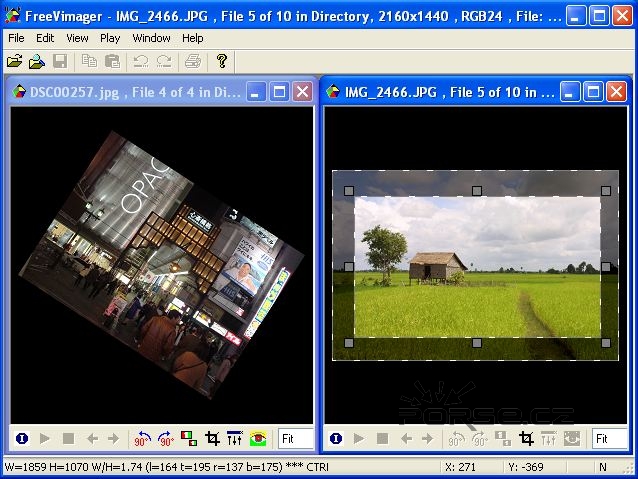638x479 pixels.
Task: Toggle the active Crop tool in IMG_2466 window
Action: (526, 439)
